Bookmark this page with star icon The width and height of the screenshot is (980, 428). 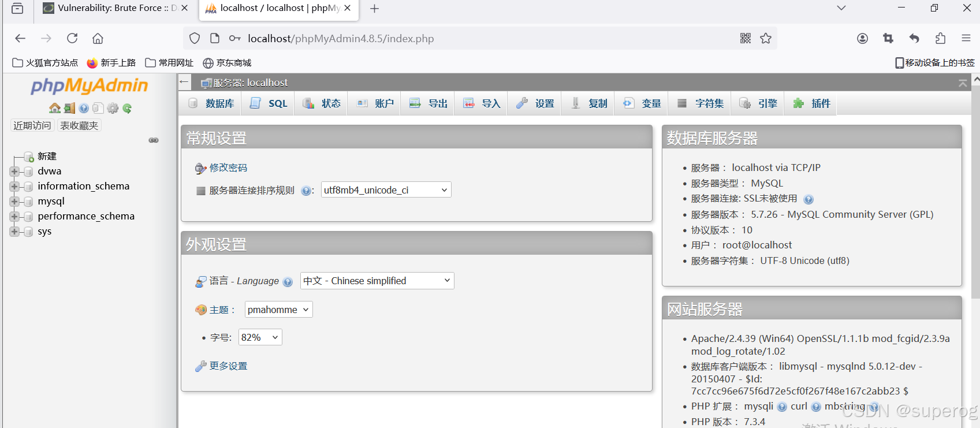(766, 38)
